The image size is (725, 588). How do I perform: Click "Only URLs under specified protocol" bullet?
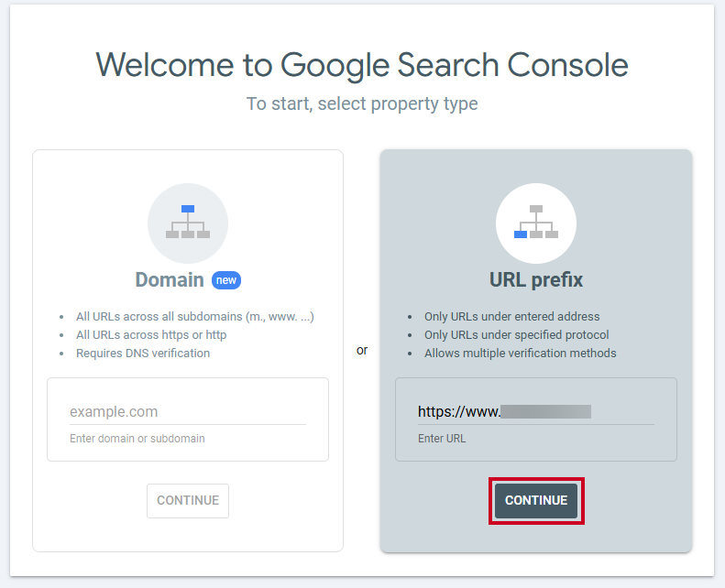click(x=516, y=335)
